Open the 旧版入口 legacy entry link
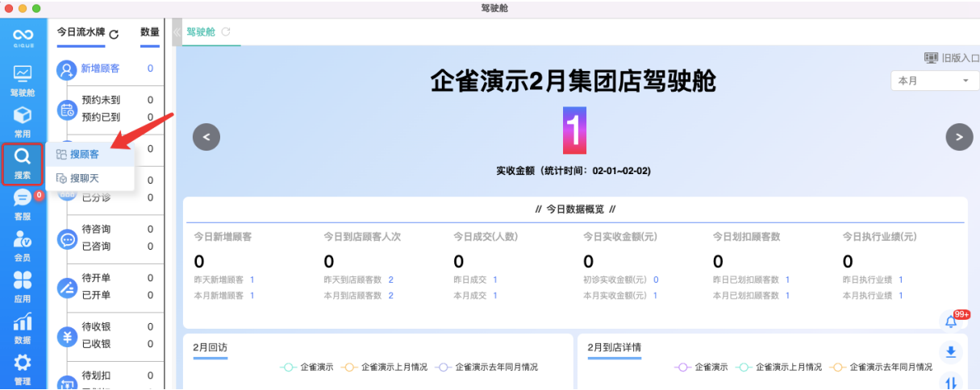This screenshot has width=980, height=390. (x=952, y=58)
